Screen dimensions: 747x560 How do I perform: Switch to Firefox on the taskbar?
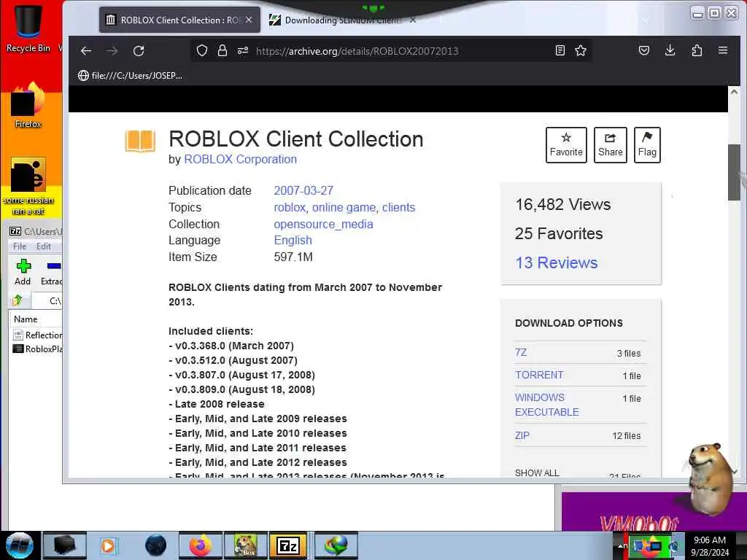[201, 545]
